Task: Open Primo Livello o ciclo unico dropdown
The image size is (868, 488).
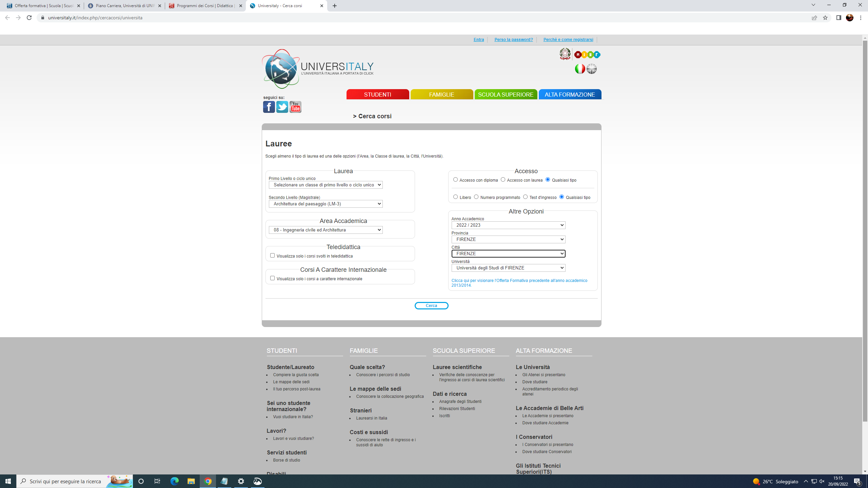Action: point(325,185)
